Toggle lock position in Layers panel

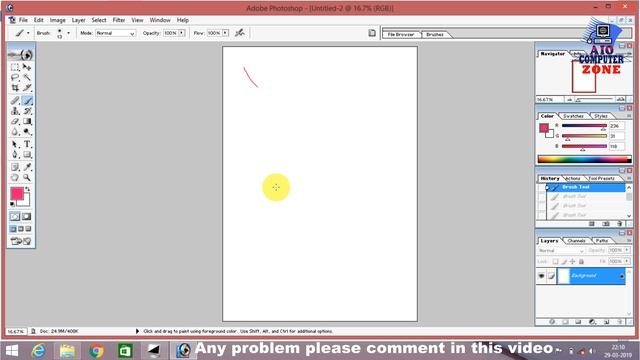coord(572,261)
